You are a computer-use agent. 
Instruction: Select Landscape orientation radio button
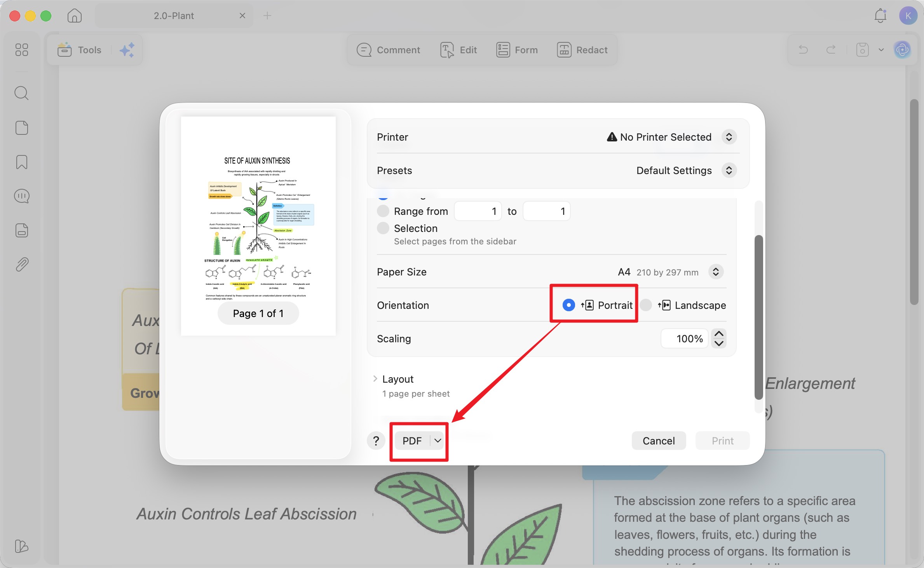tap(645, 305)
